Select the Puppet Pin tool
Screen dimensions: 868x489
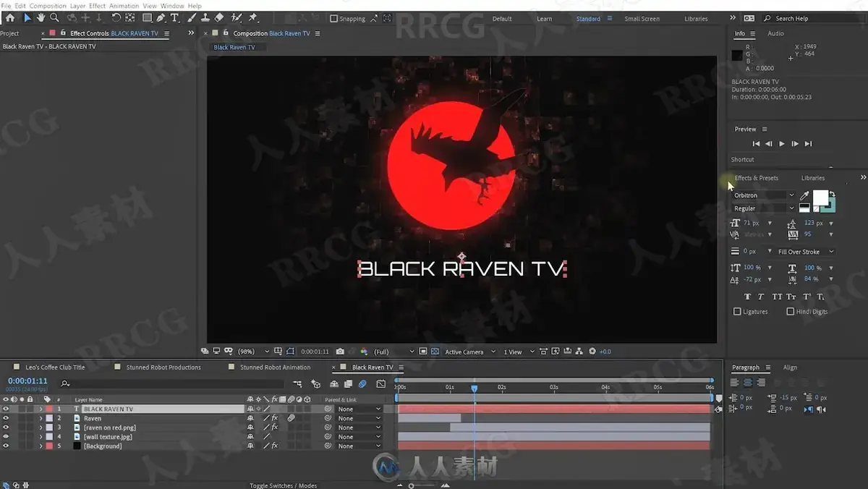pyautogui.click(x=253, y=17)
